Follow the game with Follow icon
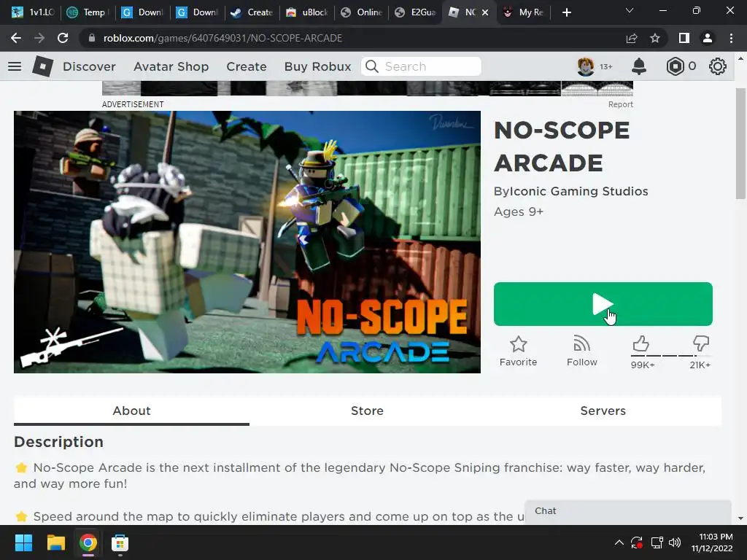Screen dimensions: 747x560 coord(581,351)
